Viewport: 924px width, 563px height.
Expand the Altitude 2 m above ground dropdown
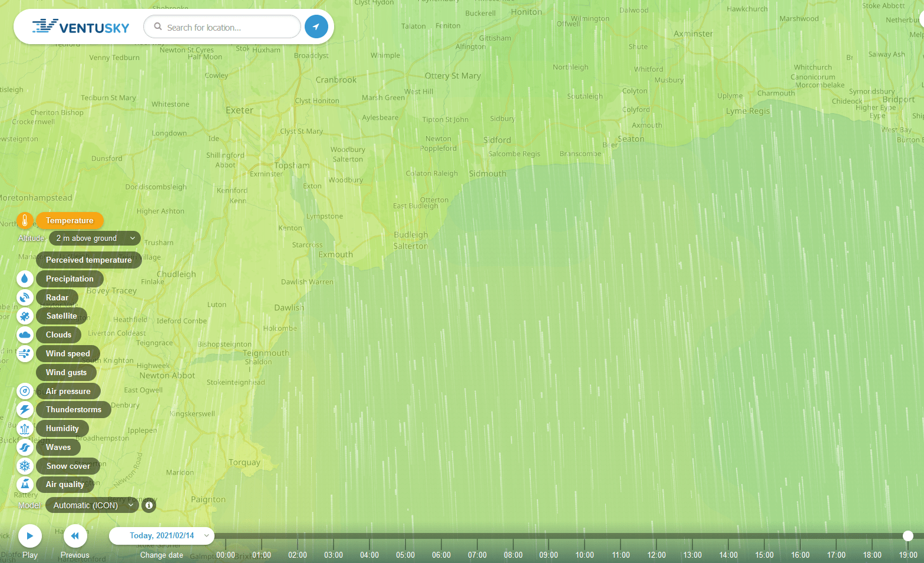click(x=95, y=239)
